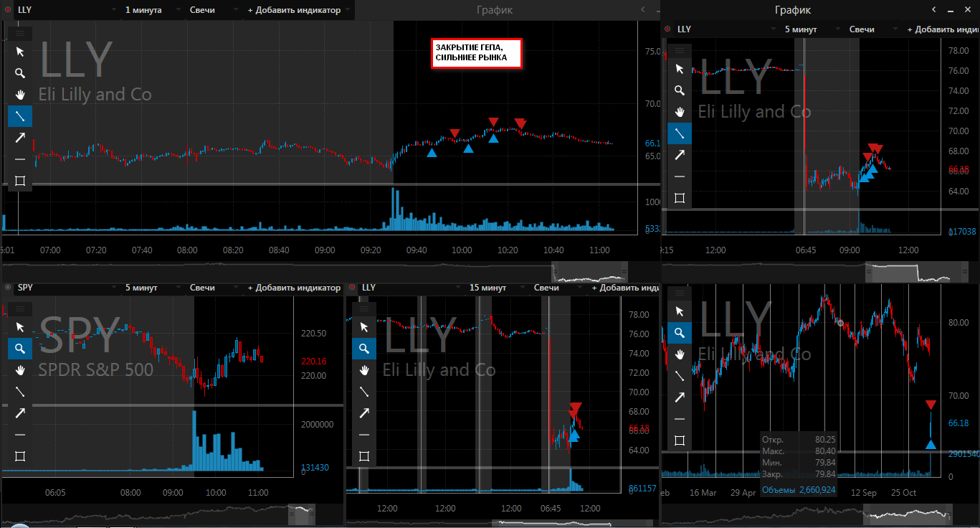Click 'Добавить индикатор' in LLY 1-minute chart
This screenshot has height=528, width=980.
[x=299, y=10]
